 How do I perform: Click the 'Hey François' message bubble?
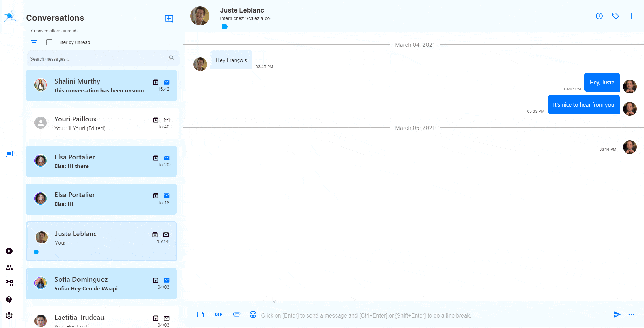coord(231,60)
